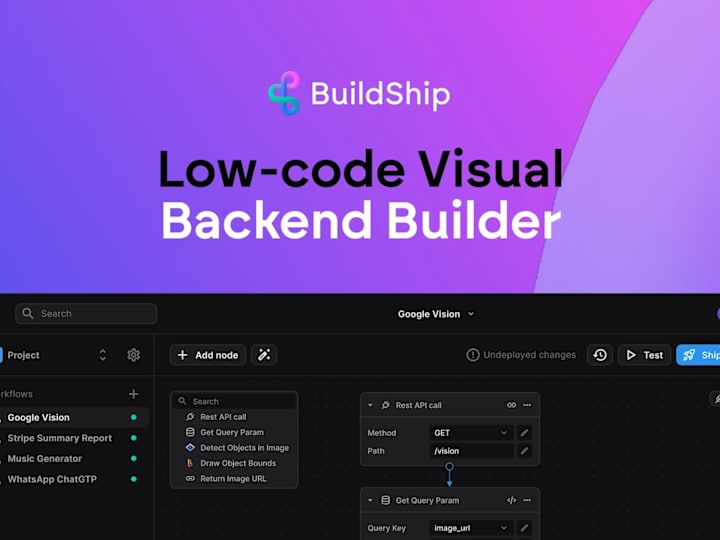720x540 pixels.
Task: Click green status dot of Stripe Summary Report
Action: click(x=134, y=438)
